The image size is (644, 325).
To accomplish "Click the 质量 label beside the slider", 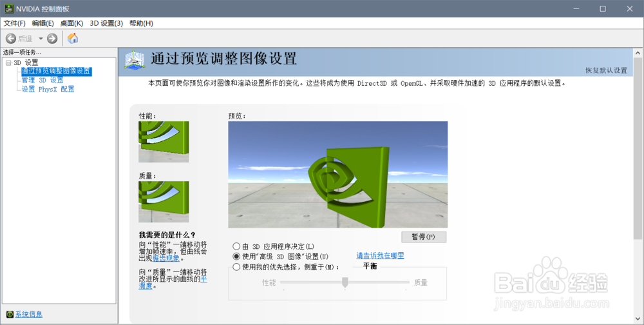I will coord(421,282).
